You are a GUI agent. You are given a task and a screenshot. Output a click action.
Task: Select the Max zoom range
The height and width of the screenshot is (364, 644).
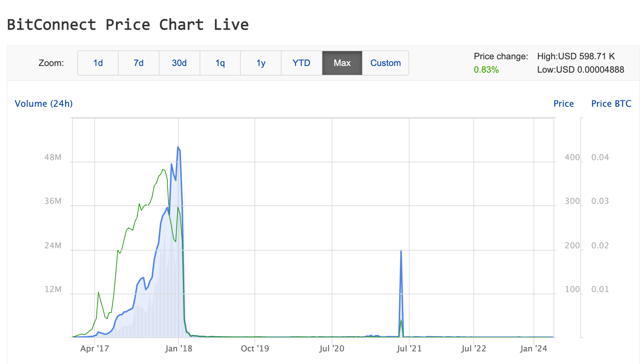[x=342, y=63]
